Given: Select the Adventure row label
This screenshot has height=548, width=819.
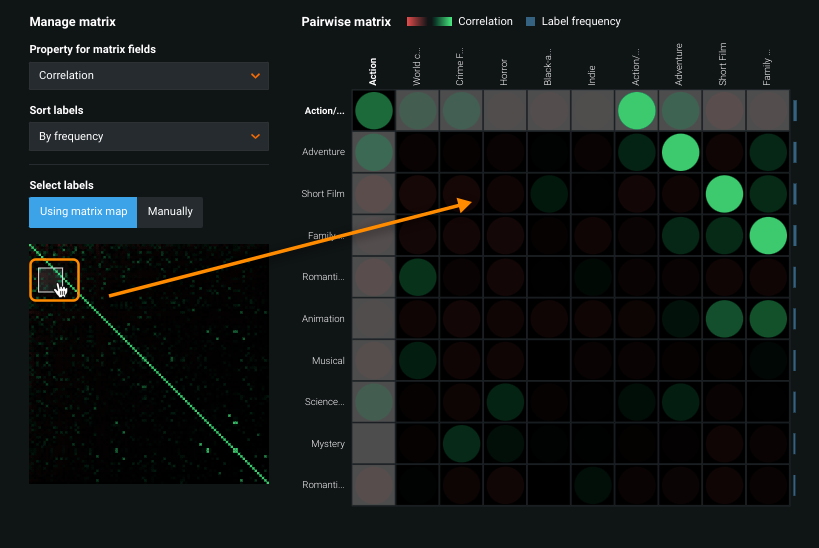Looking at the screenshot, I should 323,152.
